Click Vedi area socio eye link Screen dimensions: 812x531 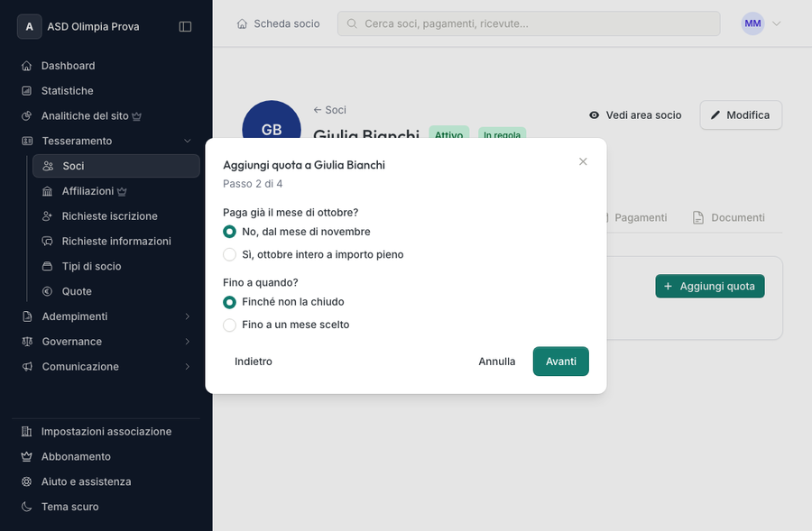coord(635,115)
